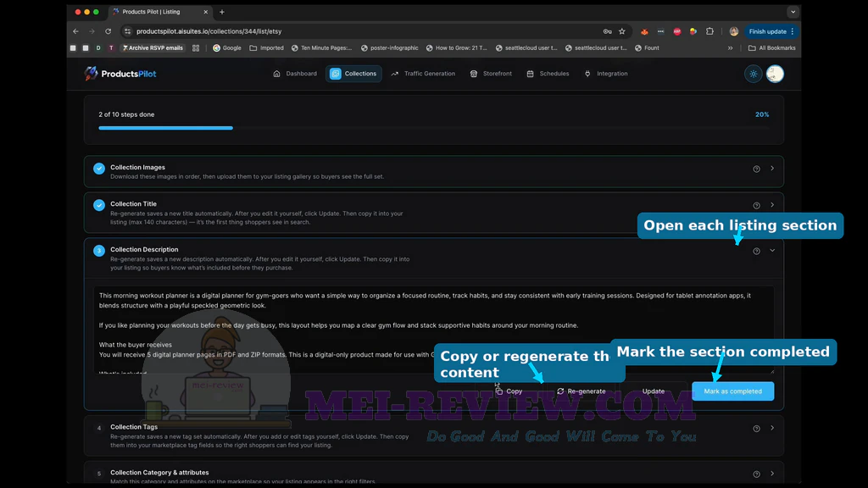Image resolution: width=868 pixels, height=488 pixels.
Task: Open the Dashboard nav item
Action: pos(295,74)
